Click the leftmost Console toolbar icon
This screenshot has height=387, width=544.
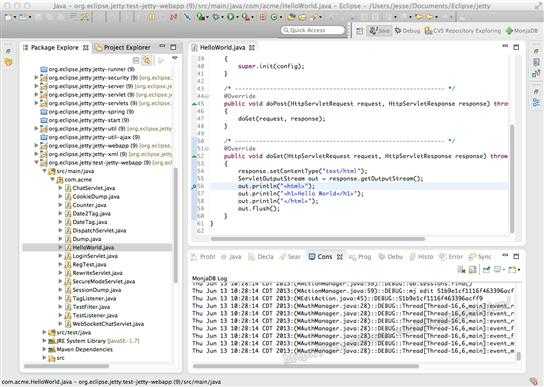coord(461,270)
